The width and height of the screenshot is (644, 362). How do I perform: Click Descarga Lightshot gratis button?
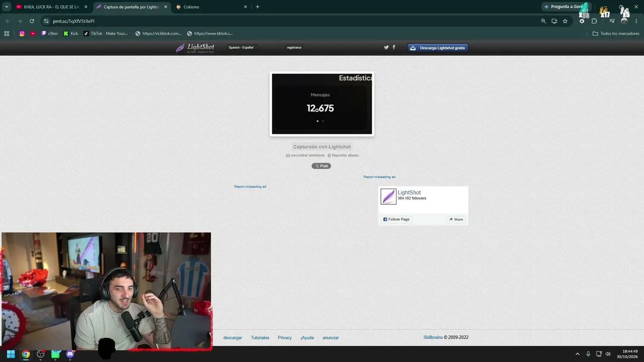(x=438, y=48)
